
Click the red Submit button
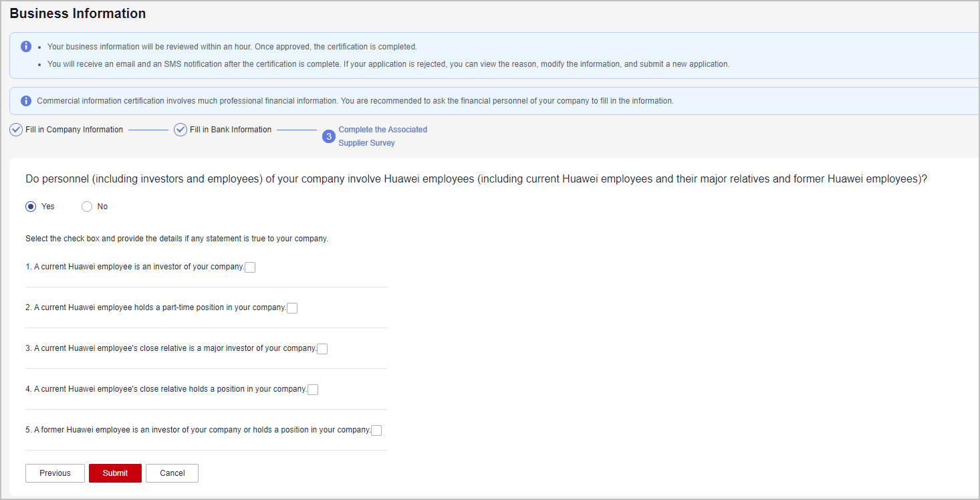point(115,473)
